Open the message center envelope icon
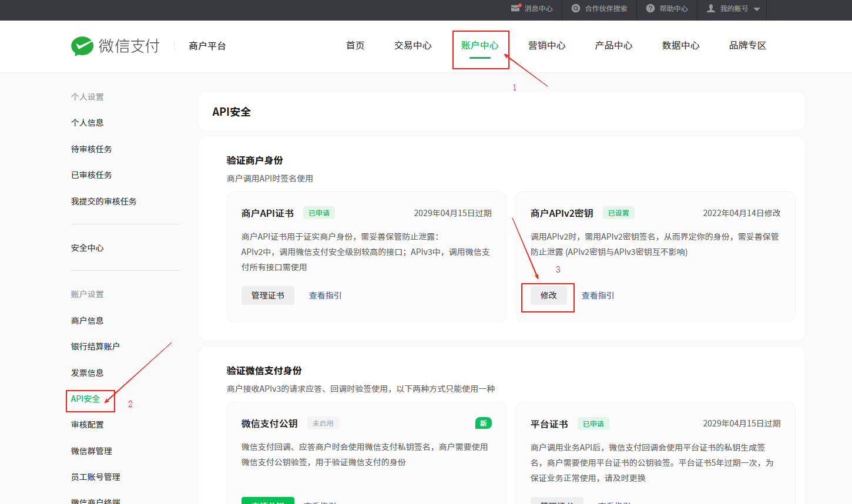Image resolution: width=852 pixels, height=504 pixels. (x=516, y=8)
